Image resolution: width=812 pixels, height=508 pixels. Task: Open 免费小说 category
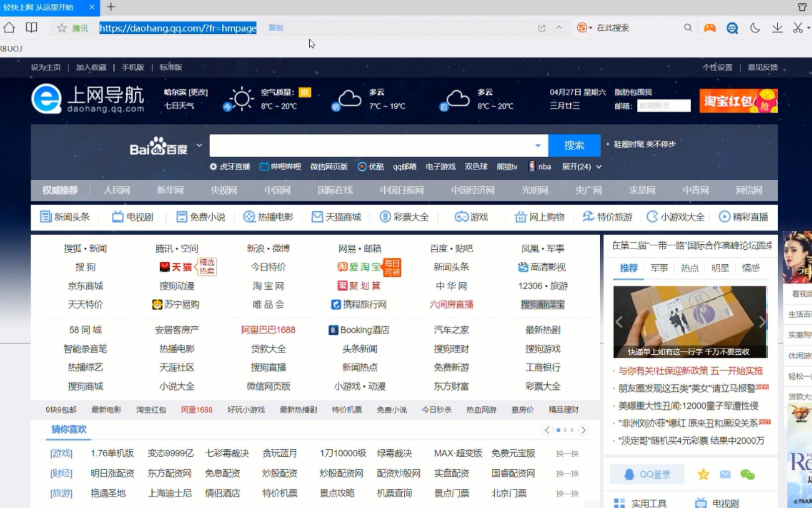click(201, 217)
